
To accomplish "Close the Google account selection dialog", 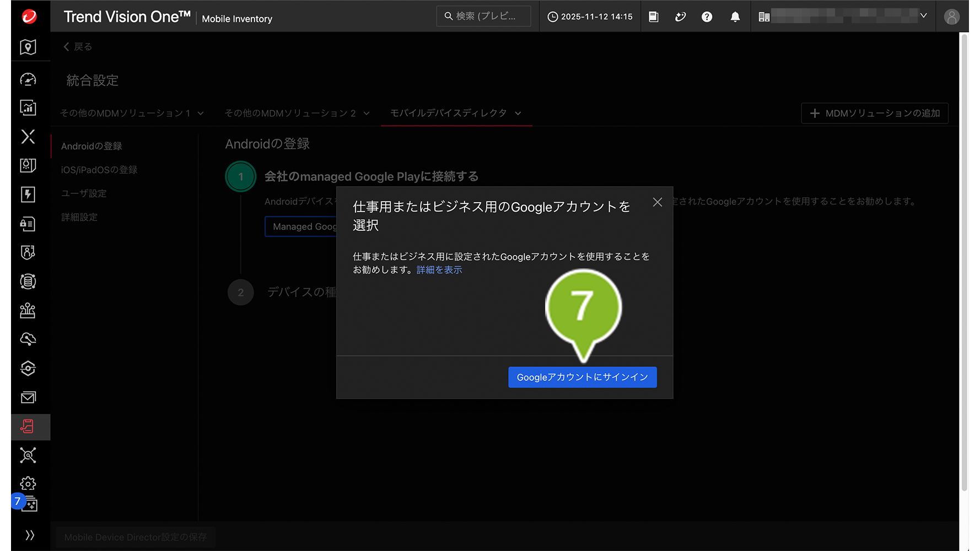I will [x=657, y=202].
